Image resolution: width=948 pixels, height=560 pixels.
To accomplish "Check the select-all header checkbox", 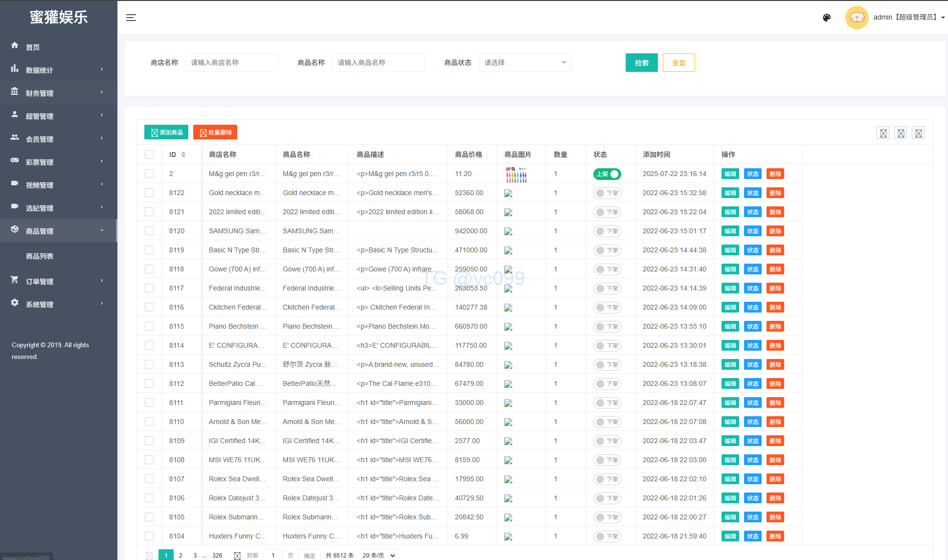I will pos(149,155).
